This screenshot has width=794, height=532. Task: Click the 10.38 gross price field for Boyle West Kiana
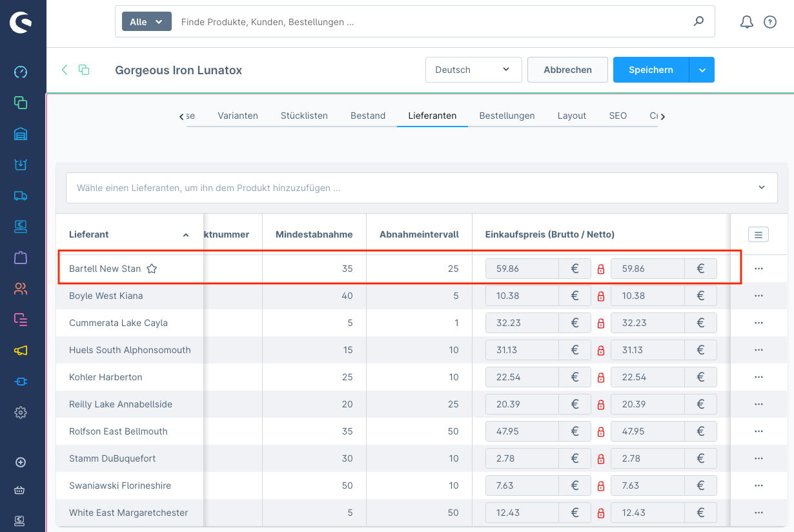(x=522, y=296)
